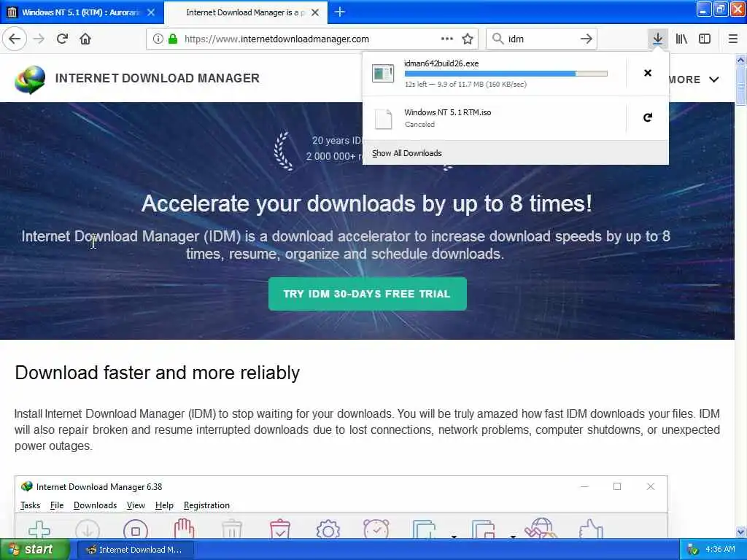The width and height of the screenshot is (747, 560).
Task: Click the scrollbar down arrow
Action: click(740, 532)
